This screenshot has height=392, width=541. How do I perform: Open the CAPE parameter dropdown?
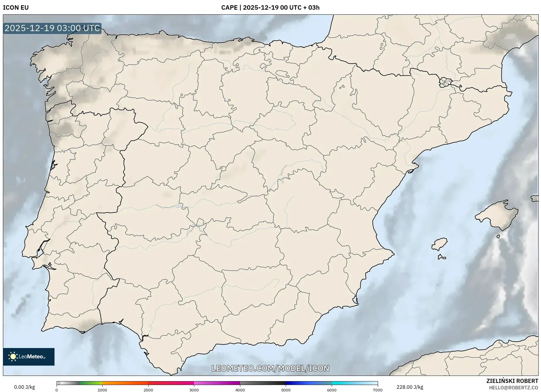(230, 8)
